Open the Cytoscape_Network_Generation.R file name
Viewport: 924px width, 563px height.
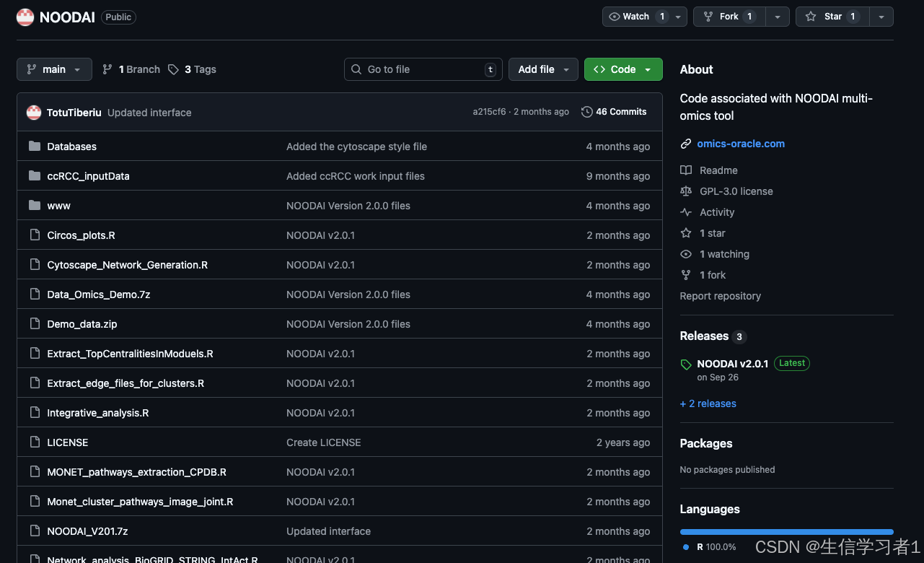[127, 265]
